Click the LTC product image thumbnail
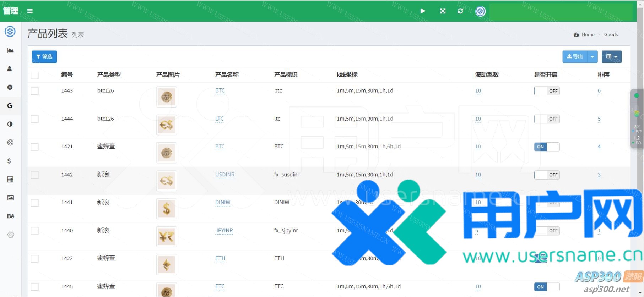This screenshot has width=644, height=297. (x=166, y=125)
